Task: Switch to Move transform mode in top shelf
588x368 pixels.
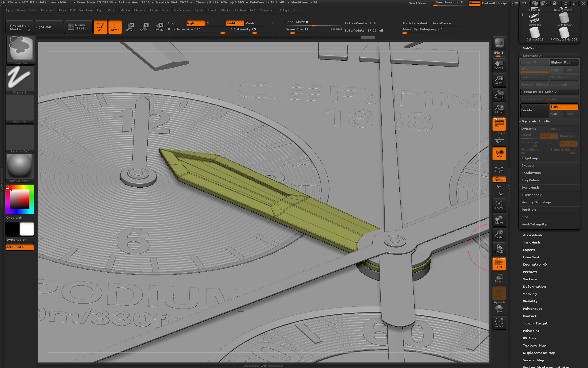Action: tap(129, 27)
